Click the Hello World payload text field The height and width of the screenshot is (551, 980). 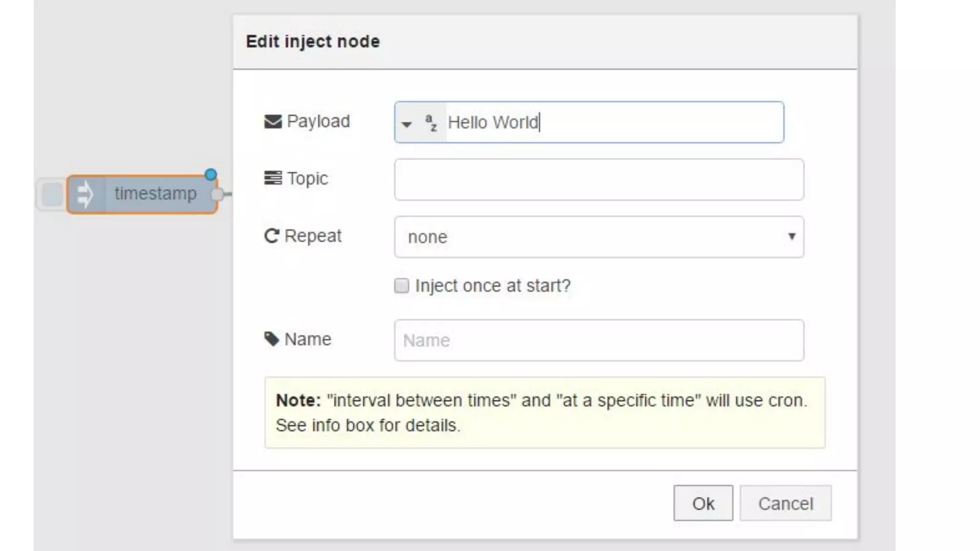click(x=612, y=122)
